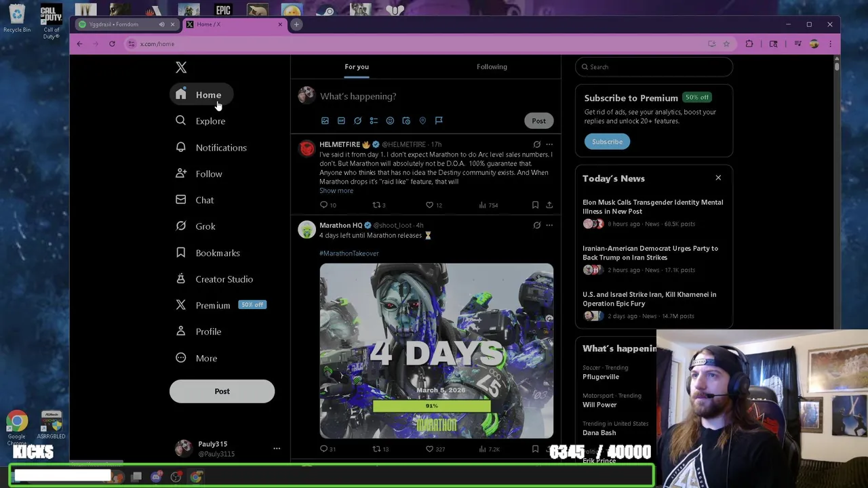This screenshot has height=488, width=868.
Task: Open HELMETFIRE post's more options dots
Action: point(549,144)
